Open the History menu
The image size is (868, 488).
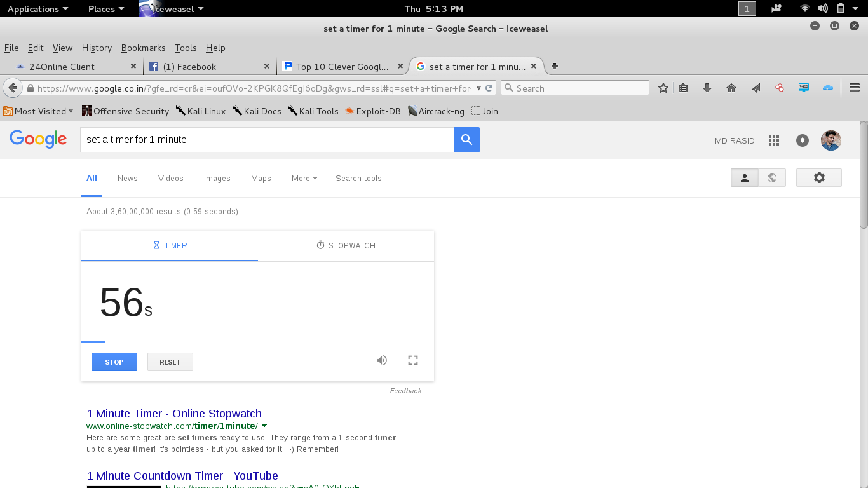point(97,48)
